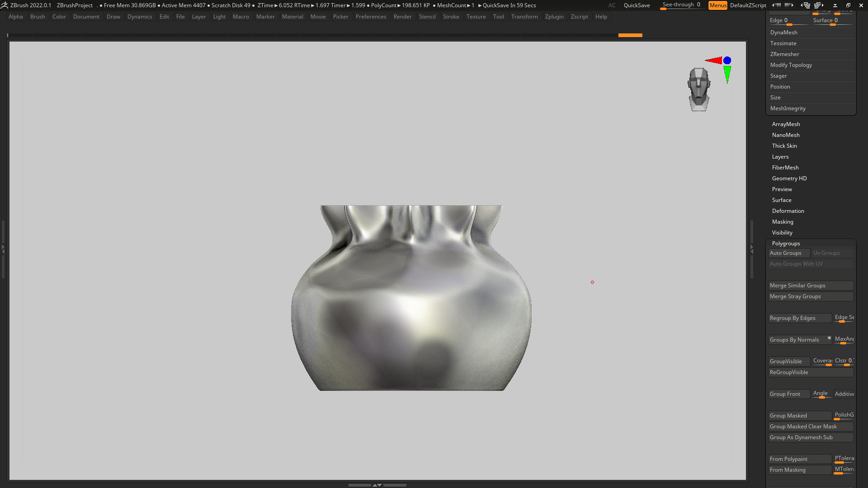The width and height of the screenshot is (868, 488).
Task: Open the Zplugin menu
Action: point(554,17)
